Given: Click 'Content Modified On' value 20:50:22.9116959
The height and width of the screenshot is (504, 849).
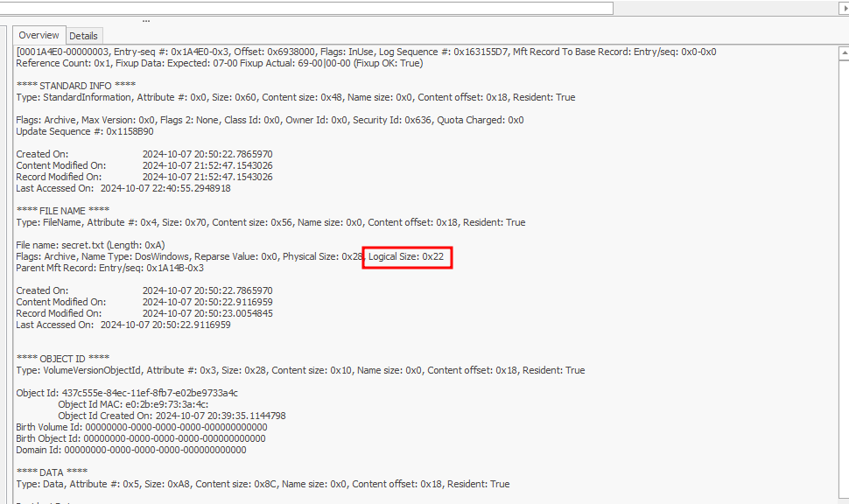Looking at the screenshot, I should (x=207, y=302).
